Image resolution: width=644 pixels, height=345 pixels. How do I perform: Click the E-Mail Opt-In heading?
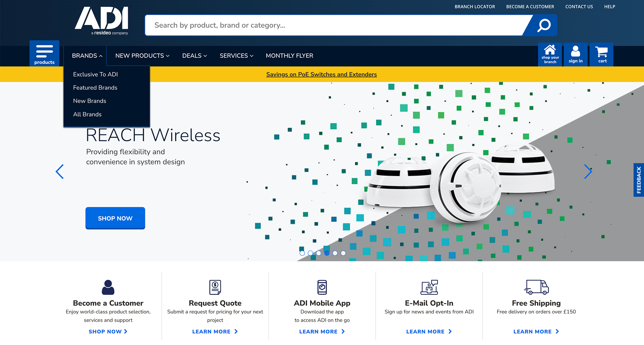[x=429, y=303]
